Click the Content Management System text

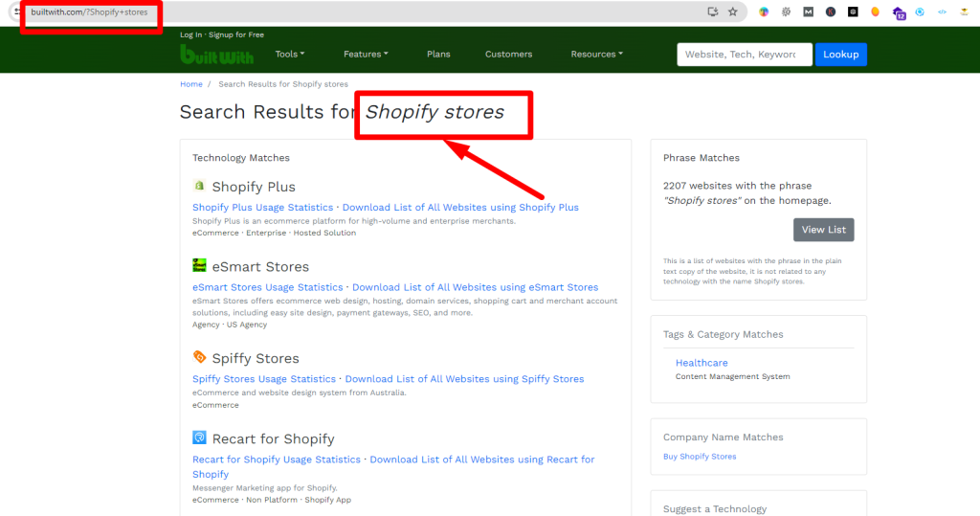click(732, 376)
